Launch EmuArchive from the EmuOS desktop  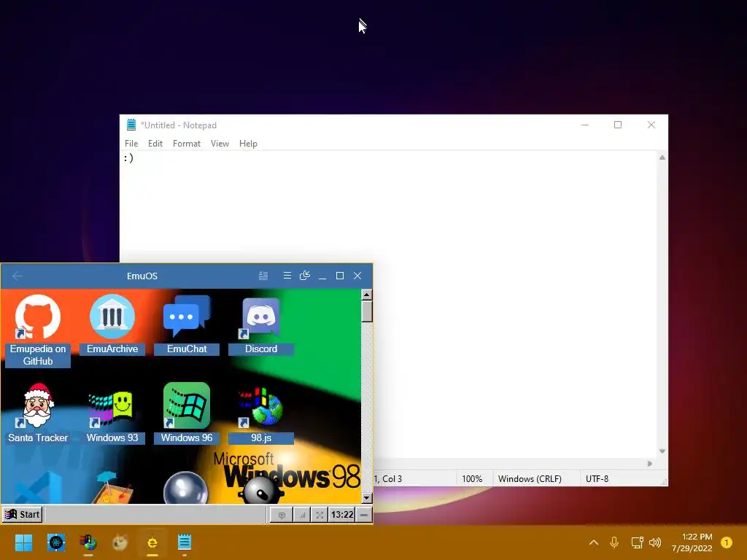(112, 324)
